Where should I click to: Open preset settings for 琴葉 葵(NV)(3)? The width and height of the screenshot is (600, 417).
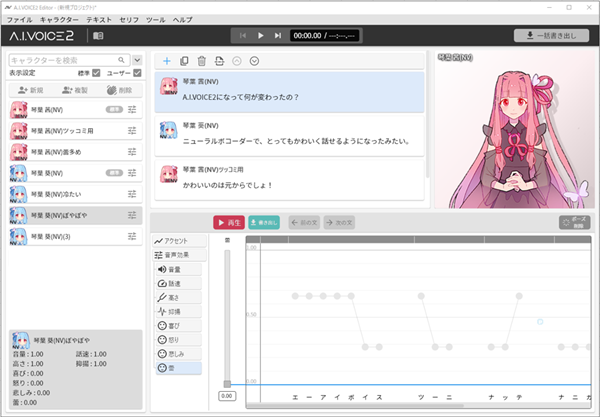(132, 236)
